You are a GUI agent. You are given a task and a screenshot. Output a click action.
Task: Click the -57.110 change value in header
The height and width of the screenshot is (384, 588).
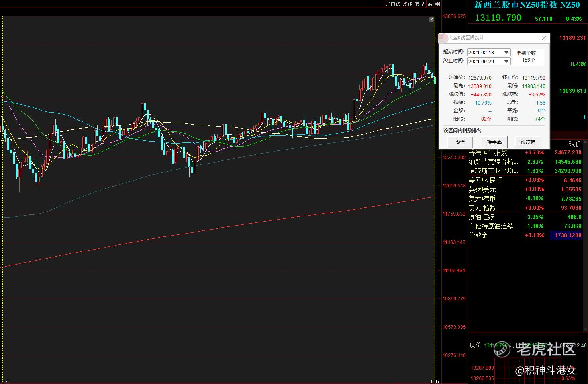(543, 19)
